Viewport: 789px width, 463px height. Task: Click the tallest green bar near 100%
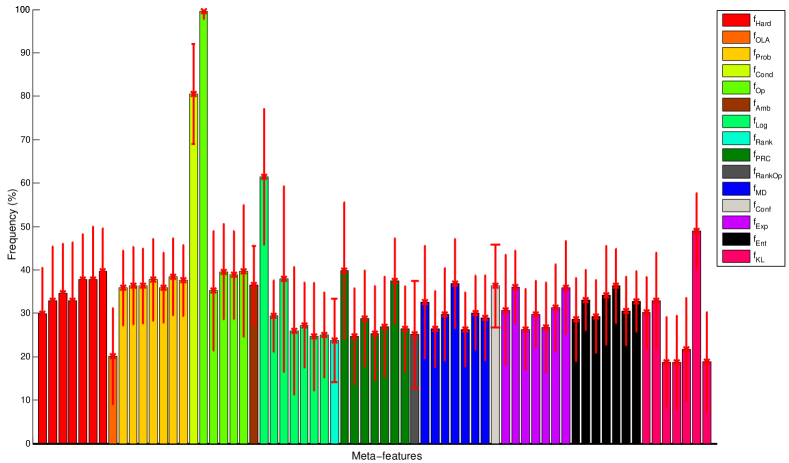click(x=203, y=227)
